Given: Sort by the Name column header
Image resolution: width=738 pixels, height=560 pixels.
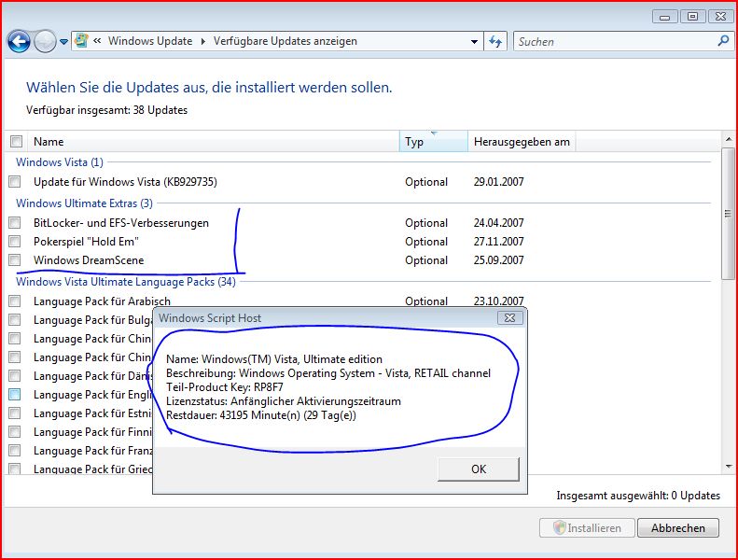Looking at the screenshot, I should tap(215, 141).
